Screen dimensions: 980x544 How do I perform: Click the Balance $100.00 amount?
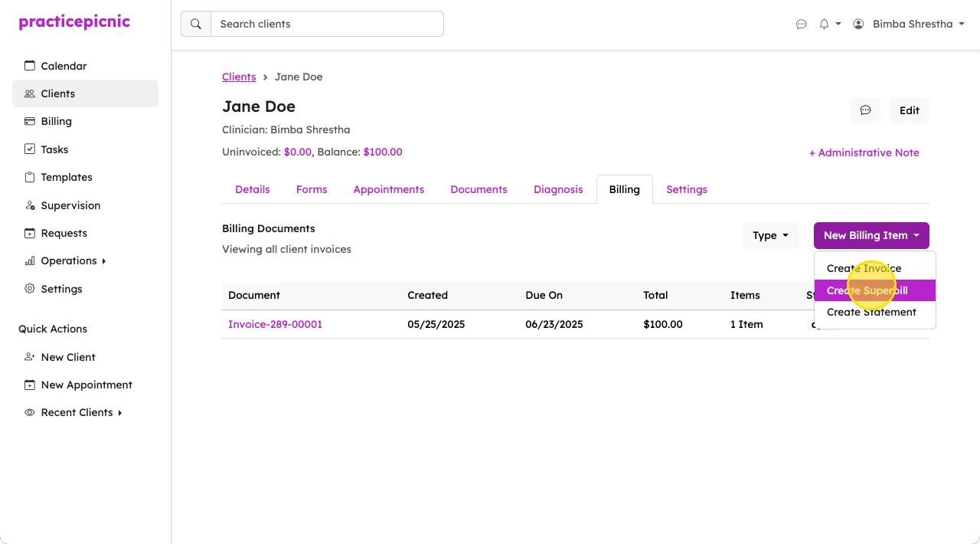point(383,152)
